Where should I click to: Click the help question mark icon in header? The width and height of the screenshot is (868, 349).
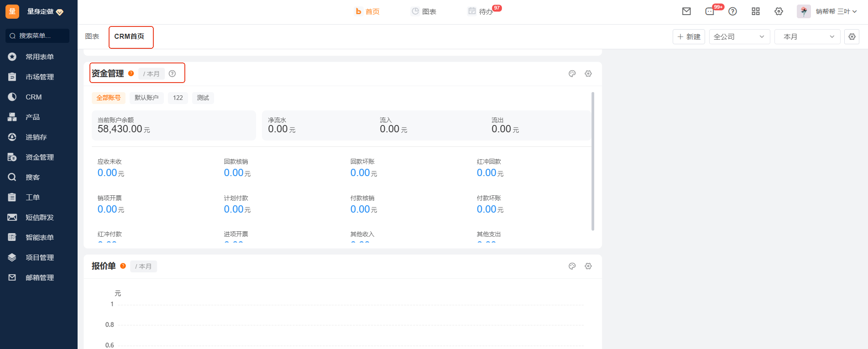point(732,11)
